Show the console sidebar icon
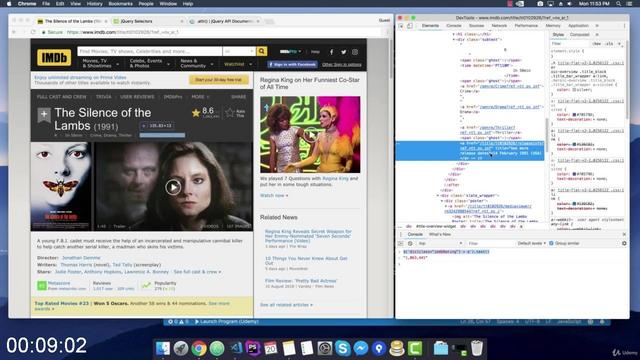 (x=401, y=243)
